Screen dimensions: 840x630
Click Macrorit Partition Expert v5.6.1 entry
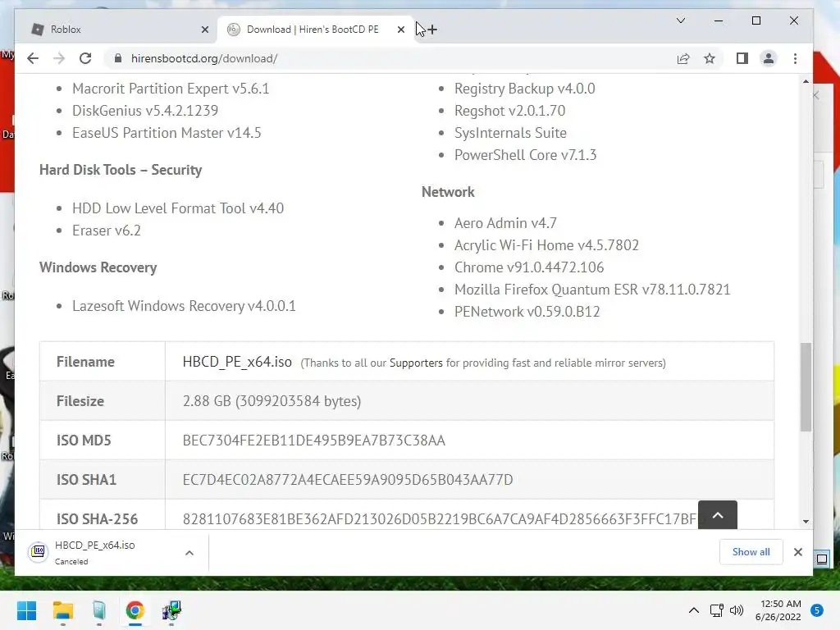pos(171,89)
